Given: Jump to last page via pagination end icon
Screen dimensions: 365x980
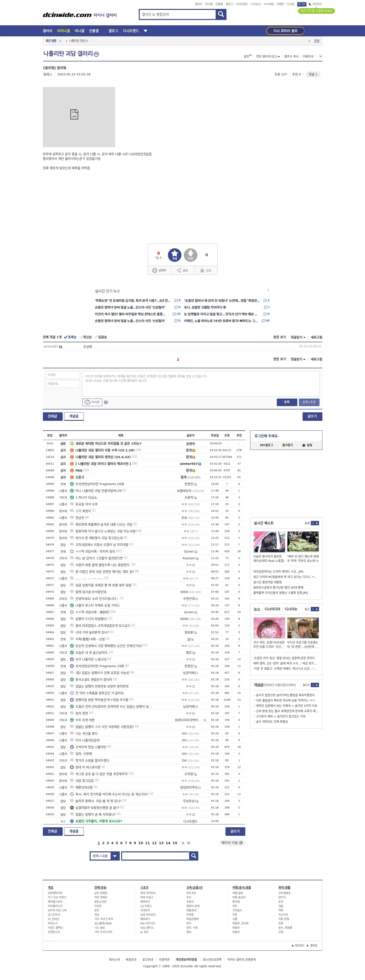Looking at the screenshot, I should 189,843.
